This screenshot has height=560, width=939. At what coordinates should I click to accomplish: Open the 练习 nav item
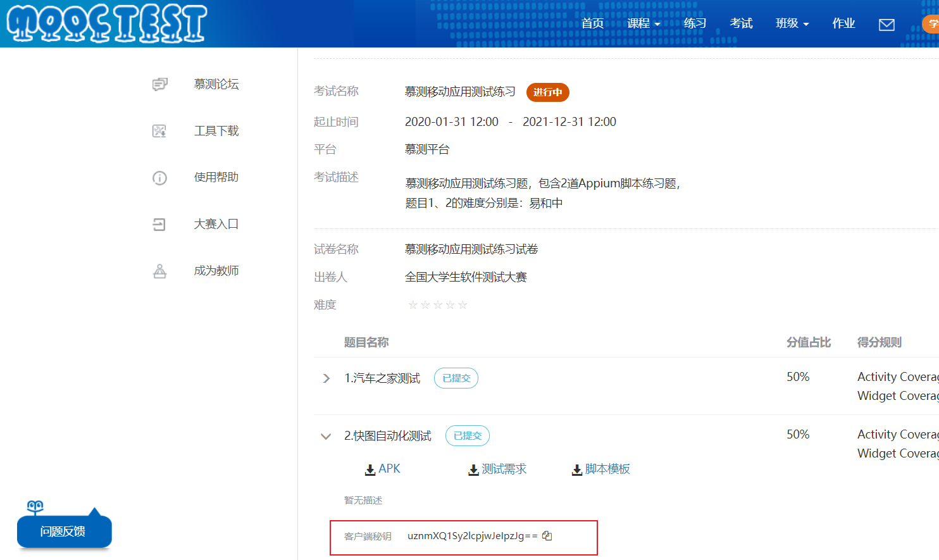(x=695, y=23)
